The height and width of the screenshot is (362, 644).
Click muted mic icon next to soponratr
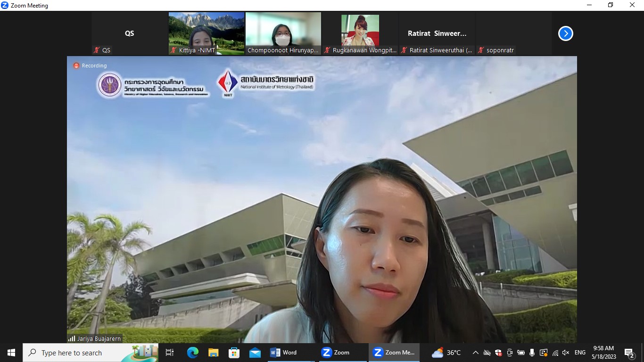pos(481,50)
